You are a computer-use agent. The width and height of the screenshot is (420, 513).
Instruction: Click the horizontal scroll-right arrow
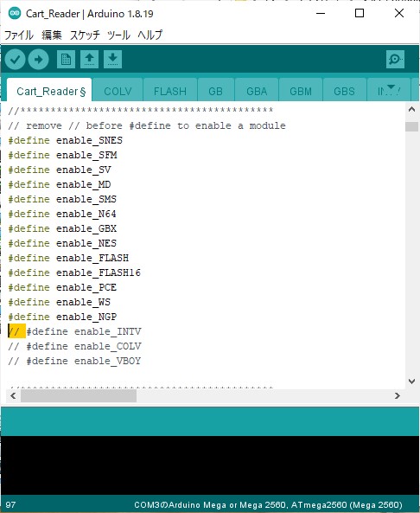click(x=398, y=396)
